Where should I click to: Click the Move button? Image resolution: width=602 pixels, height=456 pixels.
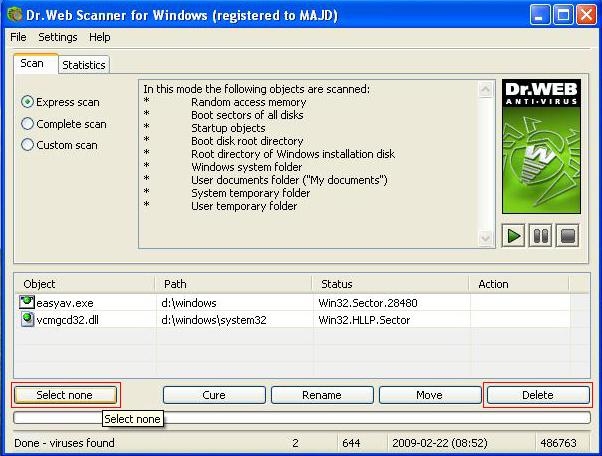pos(430,395)
